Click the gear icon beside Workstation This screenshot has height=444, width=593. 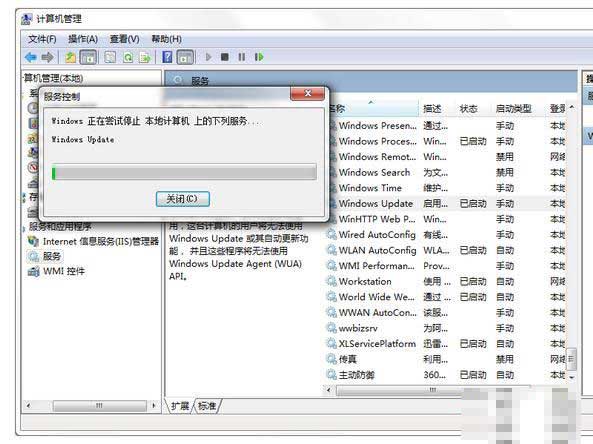click(332, 281)
